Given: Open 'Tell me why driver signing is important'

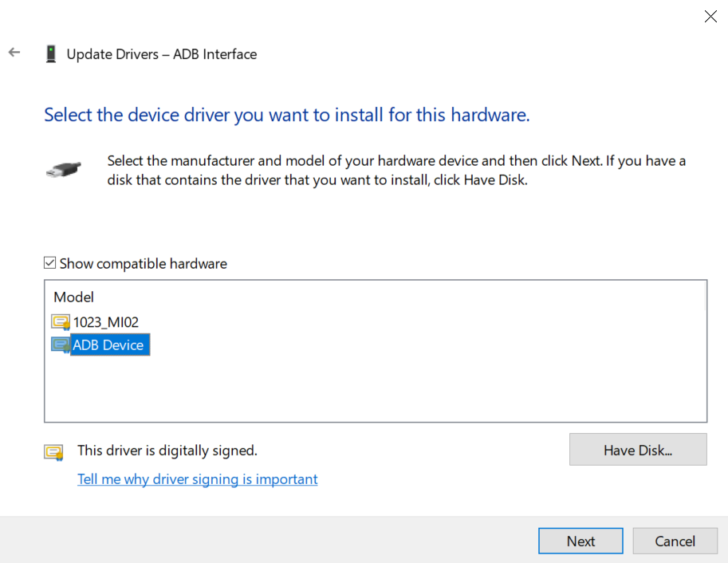Looking at the screenshot, I should [197, 479].
